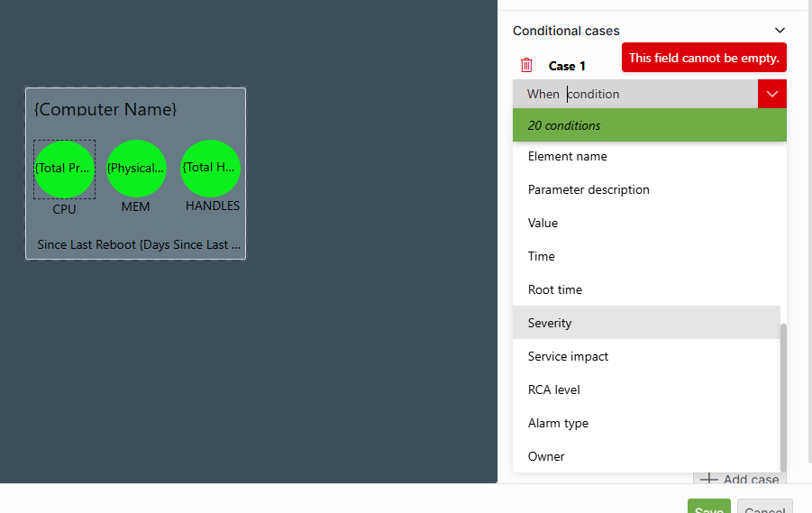Click the green CPU circle shape
The height and width of the screenshot is (513, 812).
point(64,169)
